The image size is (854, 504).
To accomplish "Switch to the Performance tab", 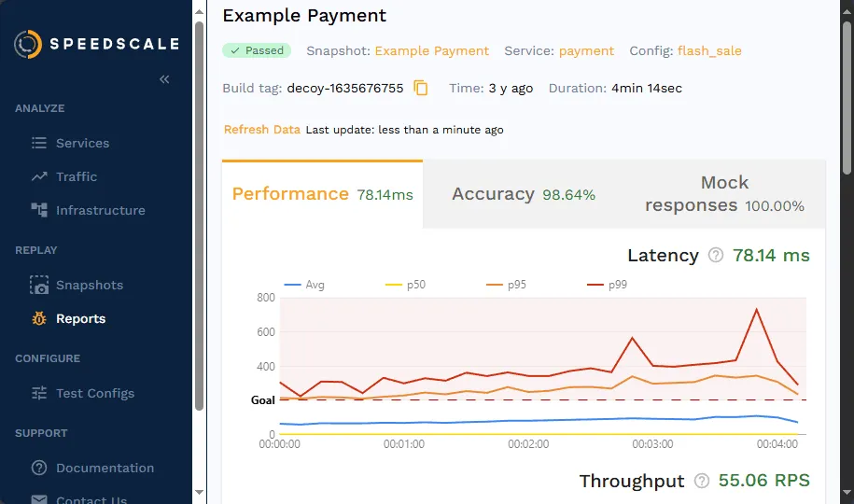I will (x=322, y=194).
